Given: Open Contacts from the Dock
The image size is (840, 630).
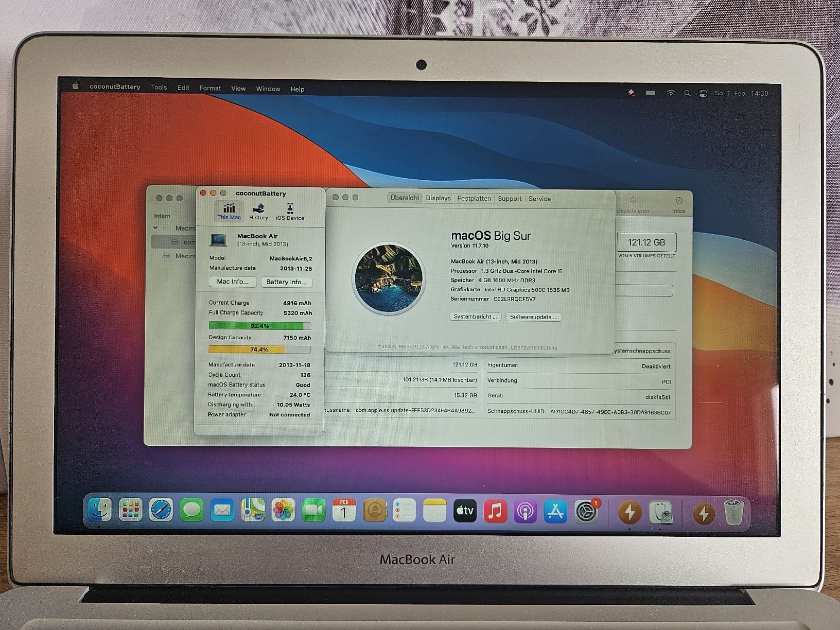Looking at the screenshot, I should point(374,511).
